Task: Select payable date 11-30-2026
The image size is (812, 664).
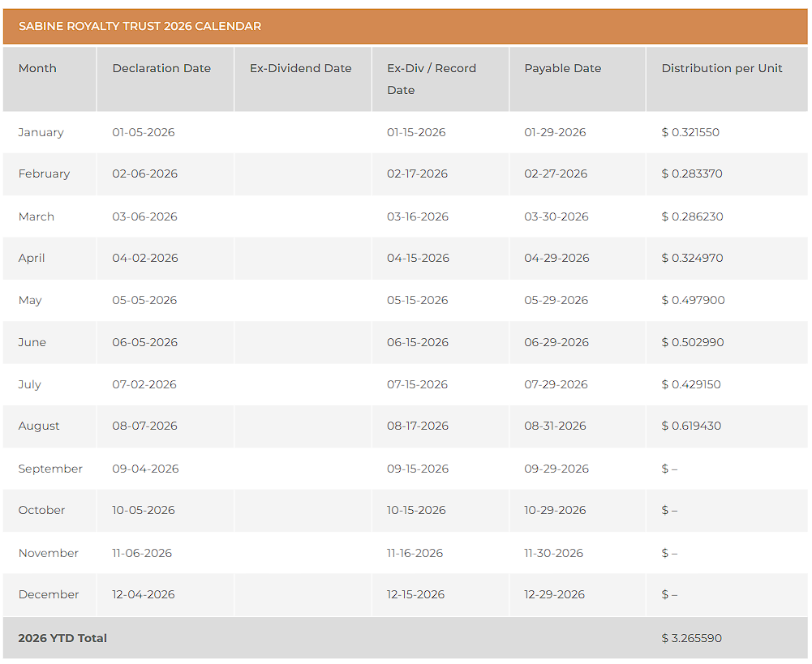Action: point(553,553)
